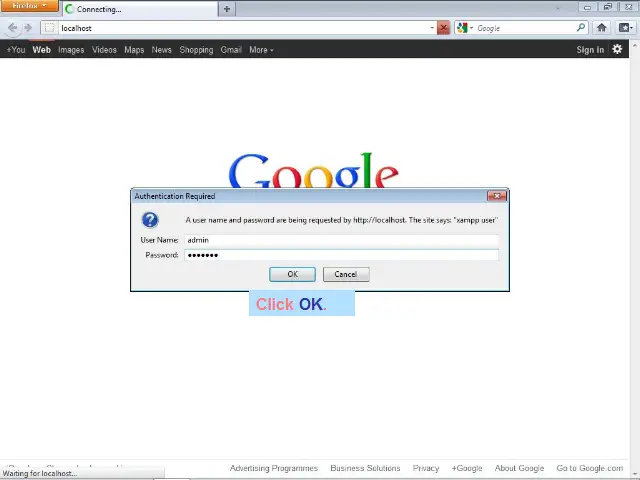The width and height of the screenshot is (640, 480).
Task: Open the bookmarks menu button
Action: coord(625,28)
